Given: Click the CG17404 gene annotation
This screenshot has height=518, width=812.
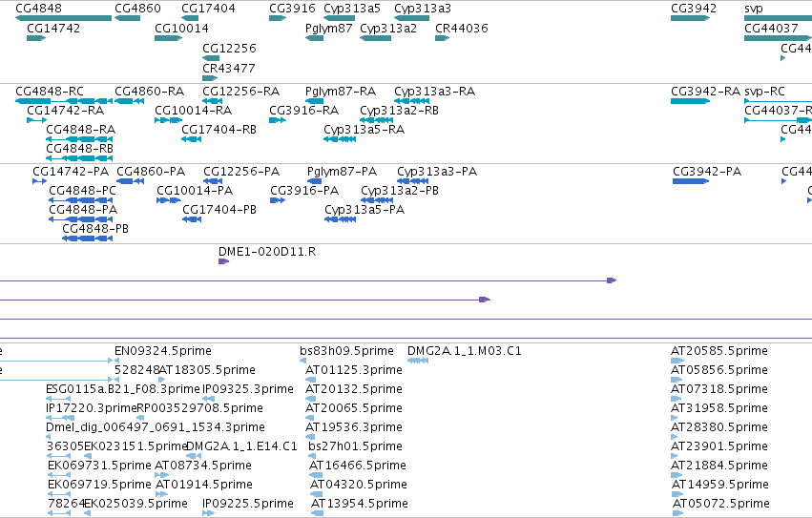Looking at the screenshot, I should click(x=190, y=18).
